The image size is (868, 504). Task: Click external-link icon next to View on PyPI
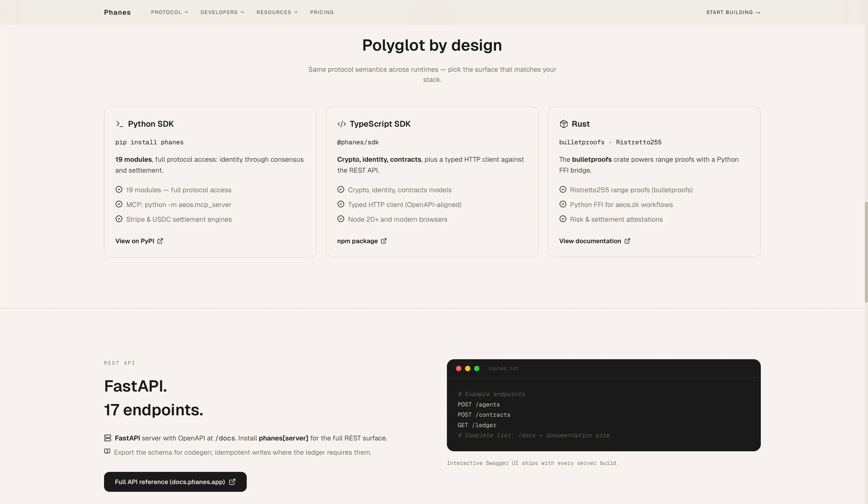160,241
